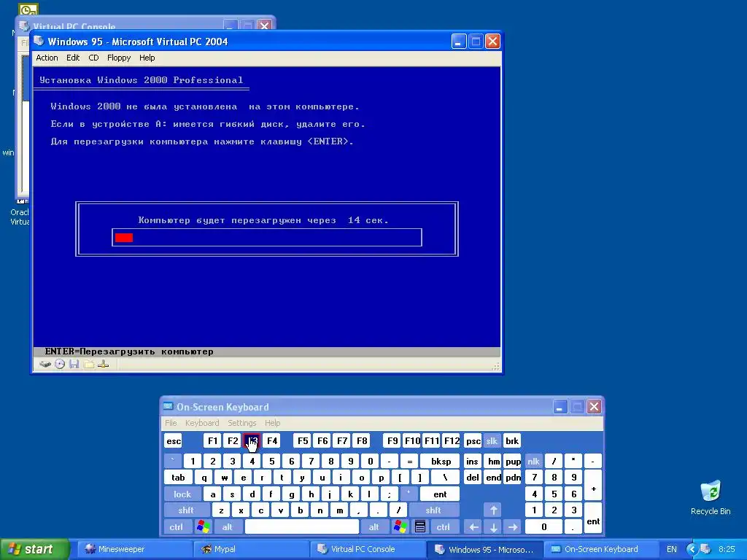Open the Edit menu in Virtual PC
The width and height of the screenshot is (747, 560).
coord(73,58)
